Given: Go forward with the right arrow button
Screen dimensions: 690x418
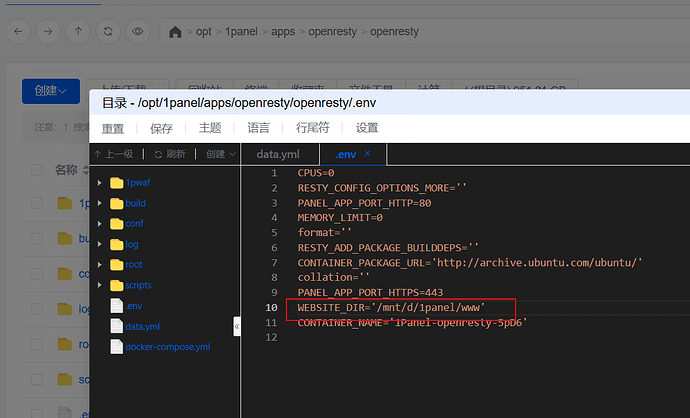Looking at the screenshot, I should 48,32.
